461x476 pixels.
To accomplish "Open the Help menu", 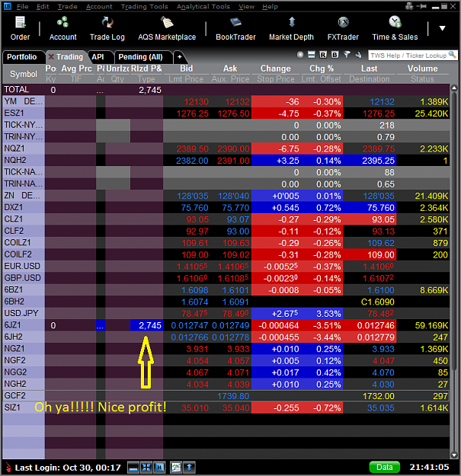I will (x=270, y=6).
